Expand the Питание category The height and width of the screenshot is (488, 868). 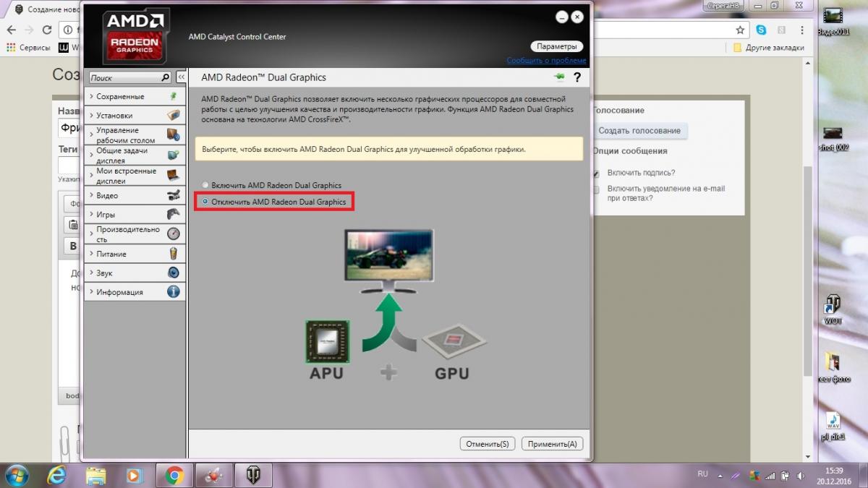135,254
